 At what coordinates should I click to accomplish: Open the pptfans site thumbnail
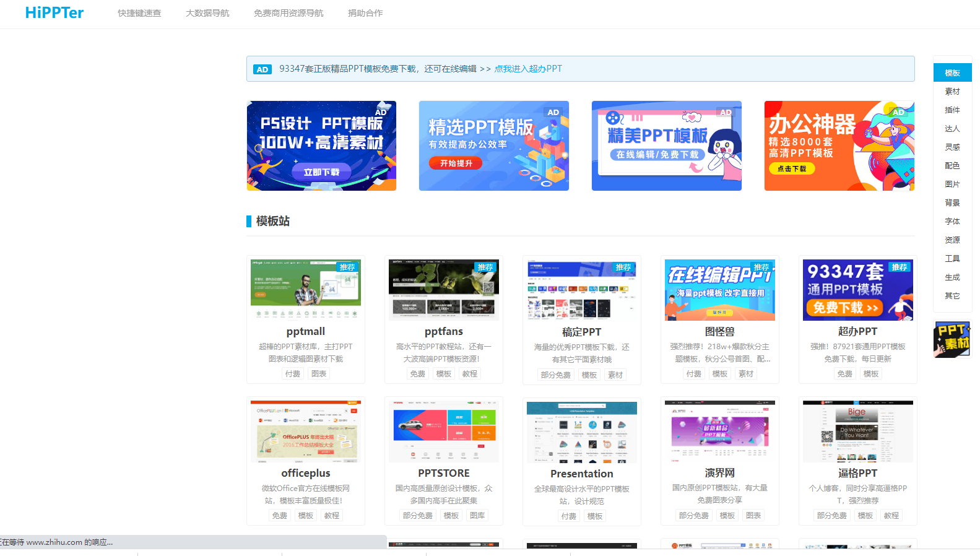[444, 290]
